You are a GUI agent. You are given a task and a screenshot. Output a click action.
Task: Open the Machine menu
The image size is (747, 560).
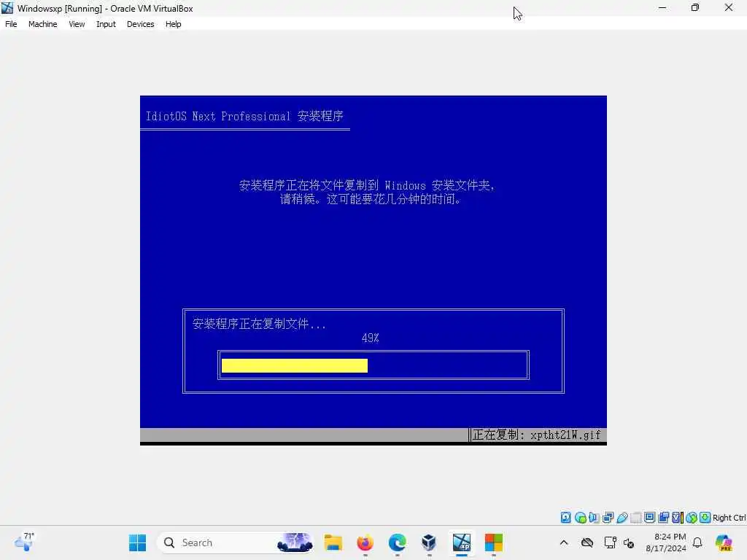(x=42, y=24)
